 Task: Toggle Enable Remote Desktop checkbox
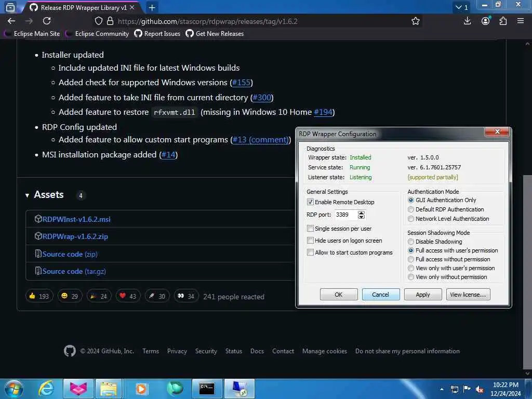[310, 202]
